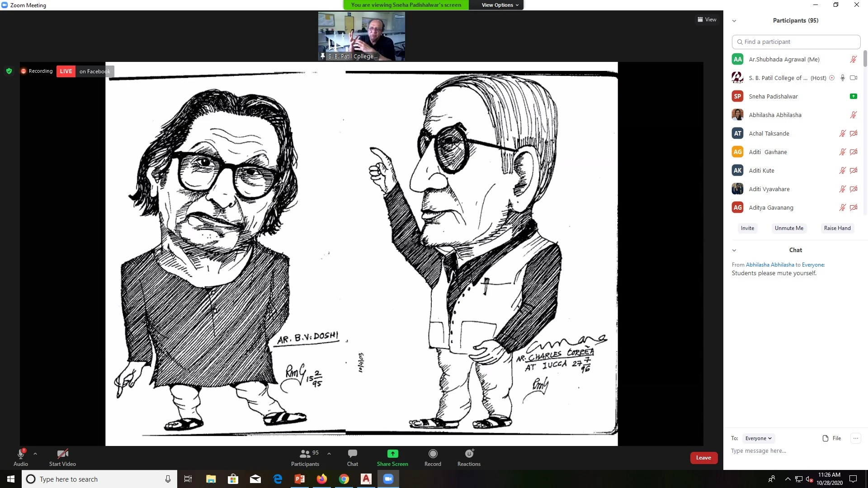Click the taskbar search microphone icon

click(x=168, y=479)
